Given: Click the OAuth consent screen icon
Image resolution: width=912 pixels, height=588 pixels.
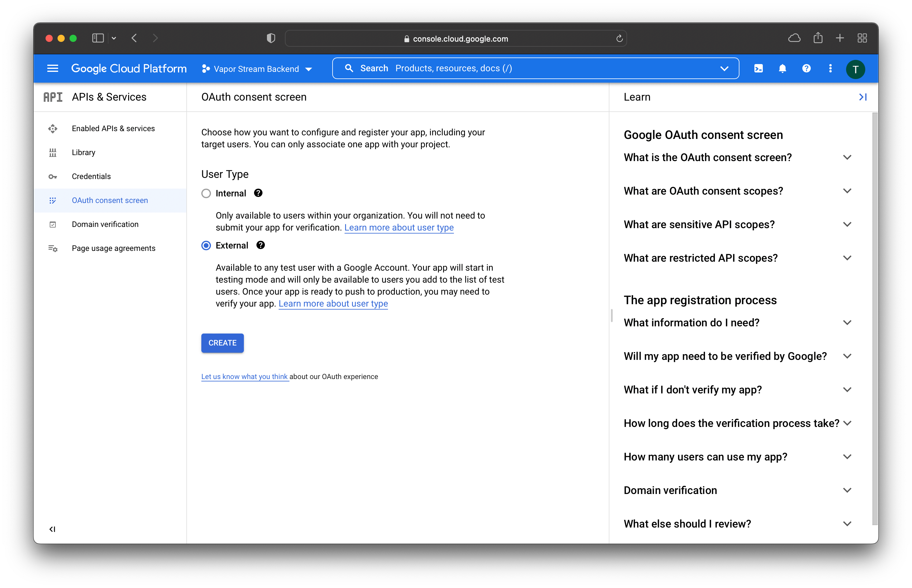Looking at the screenshot, I should 53,200.
